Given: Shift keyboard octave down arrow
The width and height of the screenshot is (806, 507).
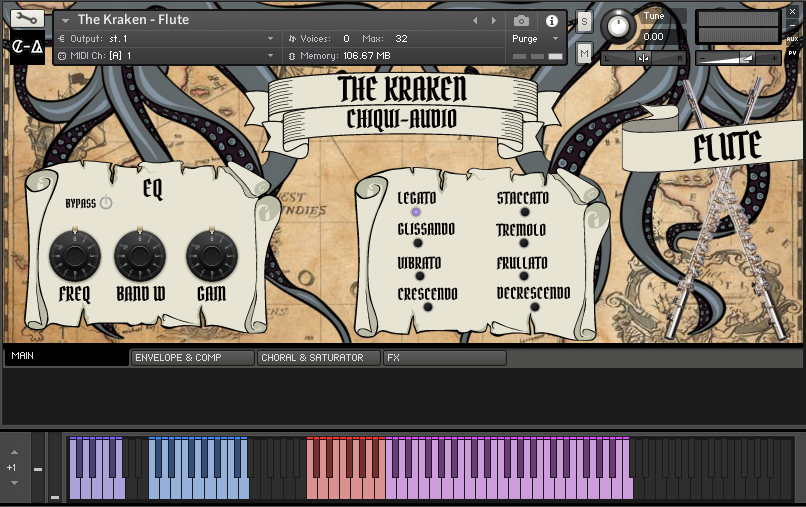Looking at the screenshot, I should 14,483.
